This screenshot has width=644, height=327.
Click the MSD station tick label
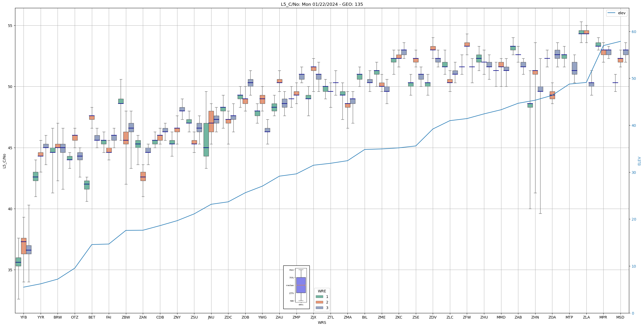tap(620, 317)
